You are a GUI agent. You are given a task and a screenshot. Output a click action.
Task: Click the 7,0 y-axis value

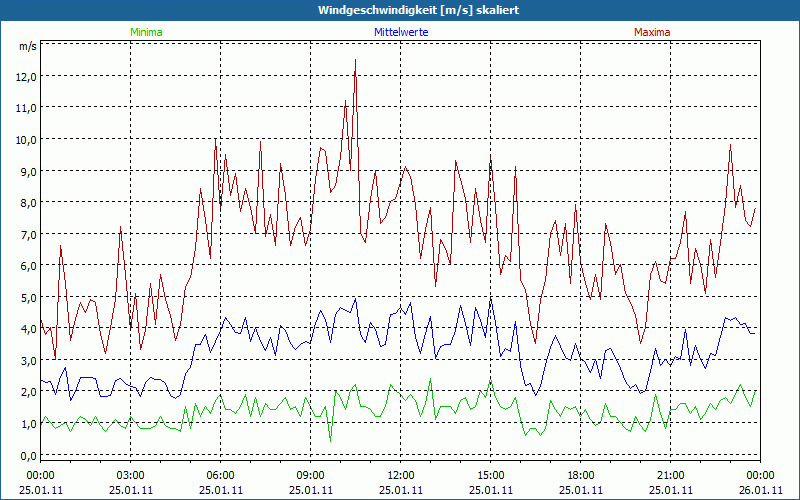click(29, 235)
